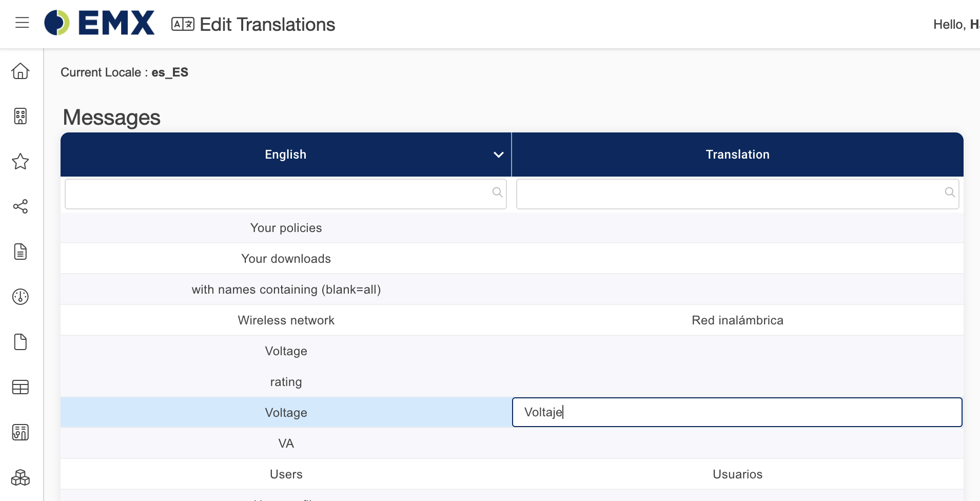Open the lined document sidebar icon
The image size is (980, 501).
tap(21, 252)
